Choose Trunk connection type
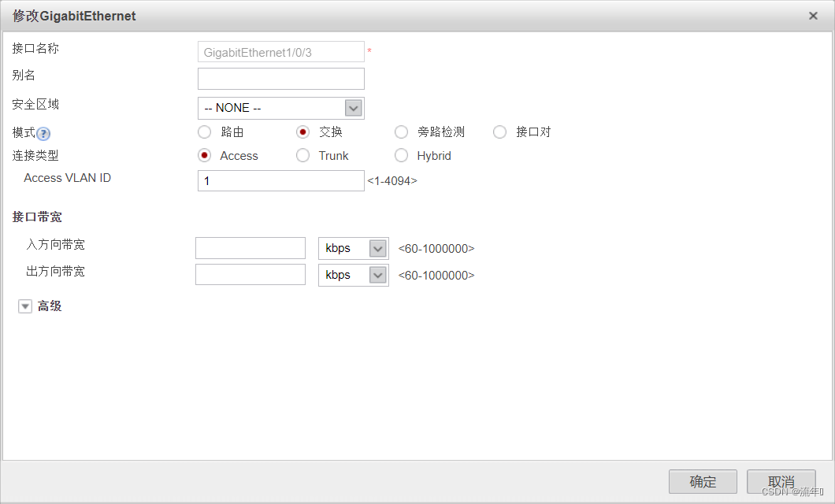This screenshot has height=504, width=835. (303, 155)
